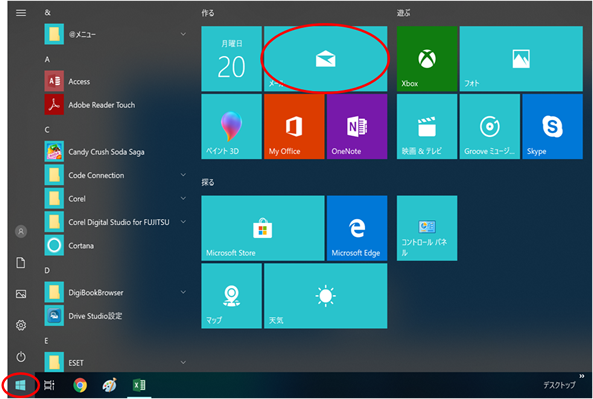593x399 pixels.
Task: Click the letter D section header
Action: click(47, 270)
